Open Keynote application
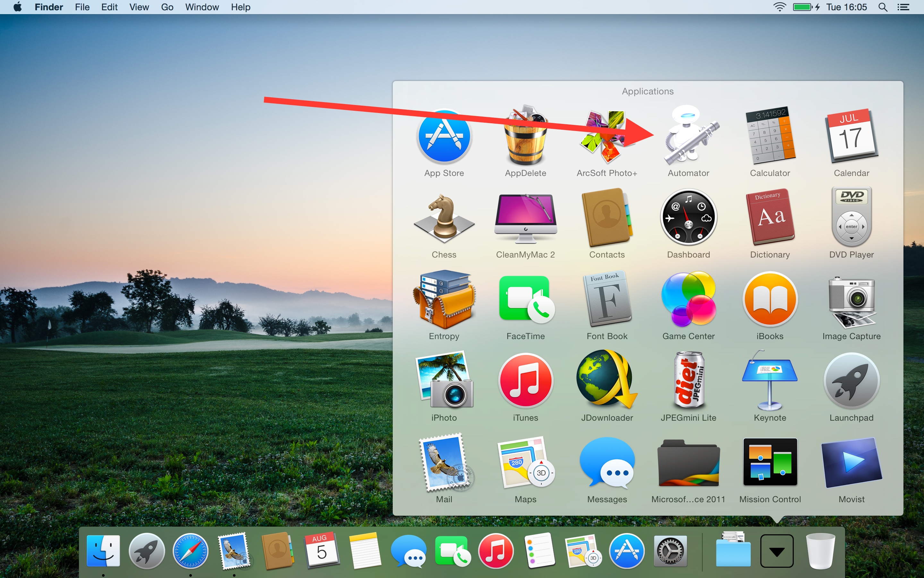Screen dimensions: 924x578 [770, 381]
